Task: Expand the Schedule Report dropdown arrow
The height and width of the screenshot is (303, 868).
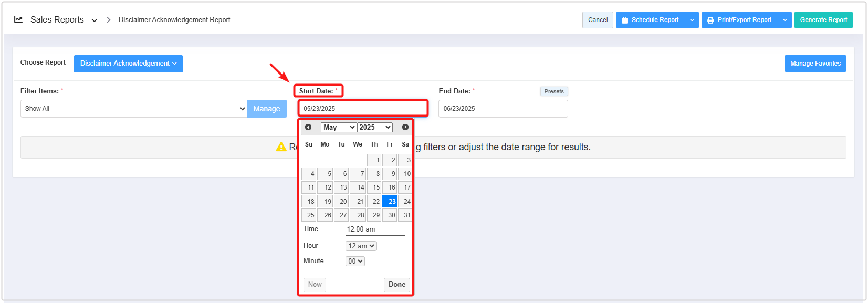Action: point(692,20)
